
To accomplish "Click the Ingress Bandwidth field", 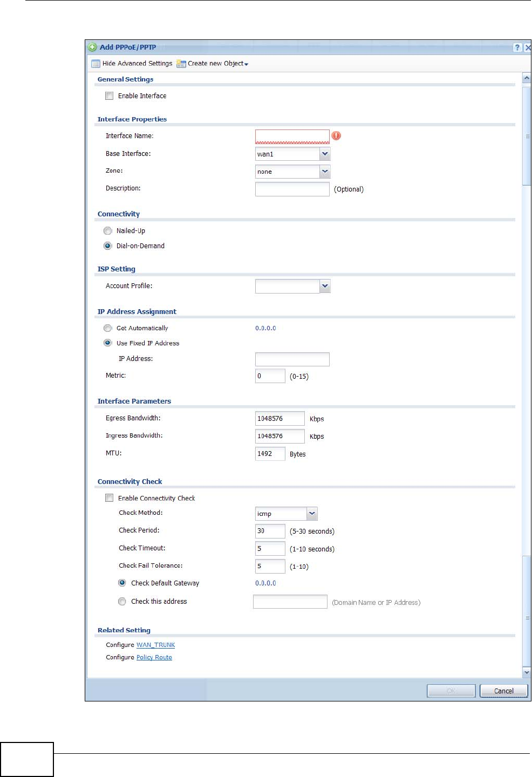I will click(280, 436).
